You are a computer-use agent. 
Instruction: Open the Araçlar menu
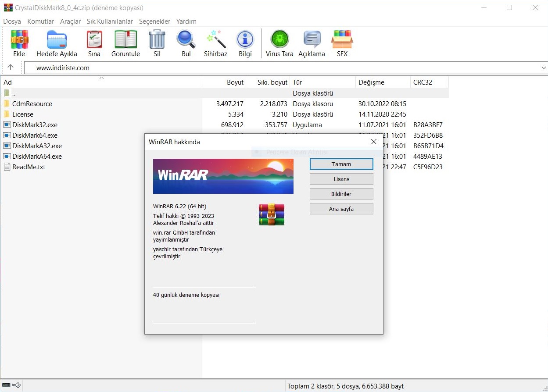click(x=71, y=21)
